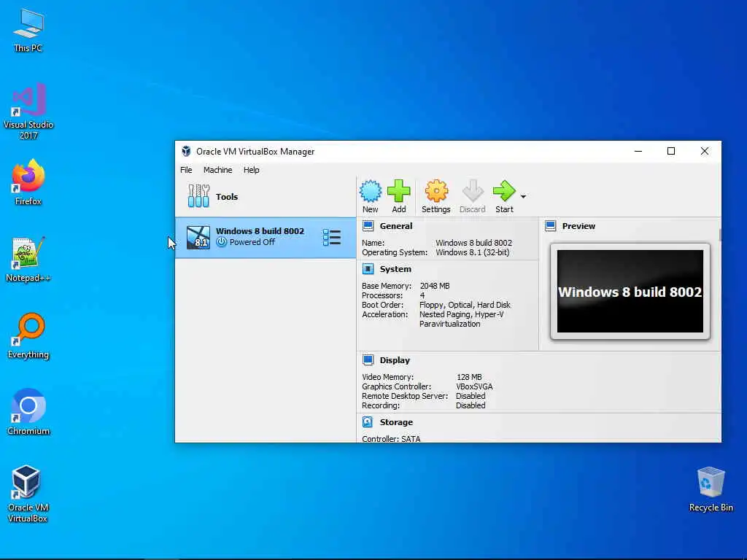Open the File menu
The width and height of the screenshot is (747, 560).
coord(186,170)
